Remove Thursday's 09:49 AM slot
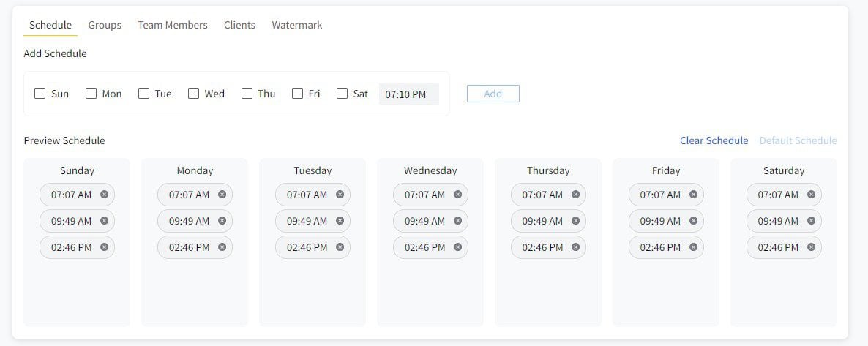The image size is (868, 346). pyautogui.click(x=576, y=221)
